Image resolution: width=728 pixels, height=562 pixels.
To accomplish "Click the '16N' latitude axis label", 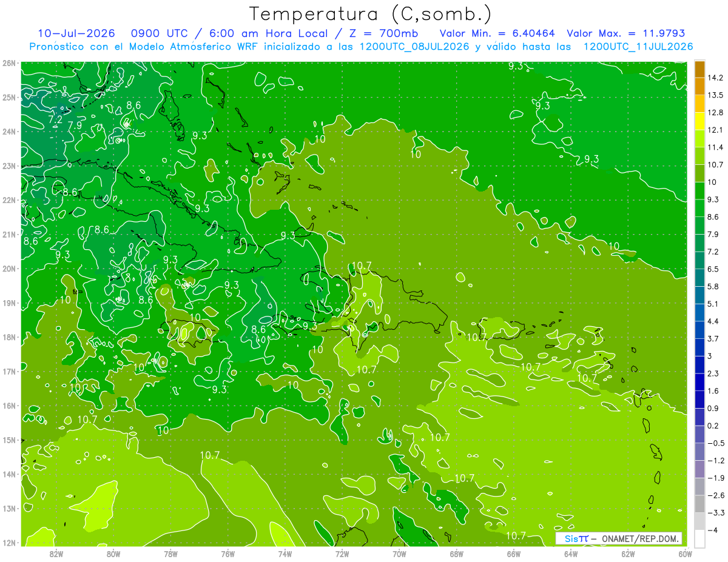I will pos(9,406).
